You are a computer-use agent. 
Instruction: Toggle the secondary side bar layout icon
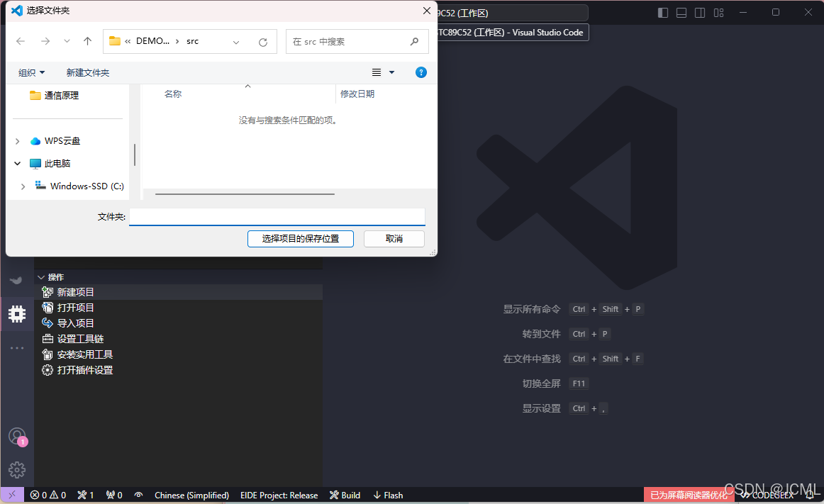pyautogui.click(x=699, y=13)
